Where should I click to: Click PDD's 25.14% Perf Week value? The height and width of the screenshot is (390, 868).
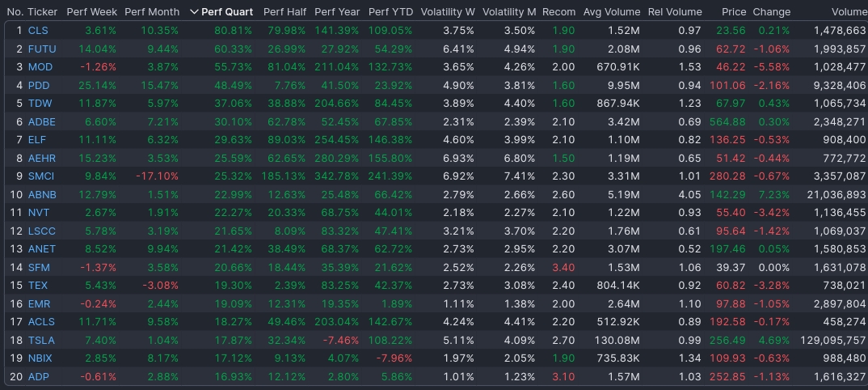click(98, 86)
